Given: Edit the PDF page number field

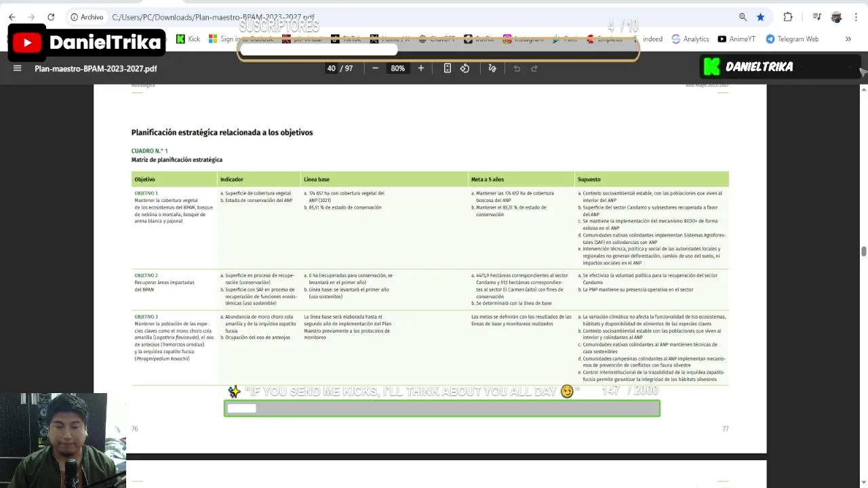Looking at the screenshot, I should pyautogui.click(x=331, y=68).
